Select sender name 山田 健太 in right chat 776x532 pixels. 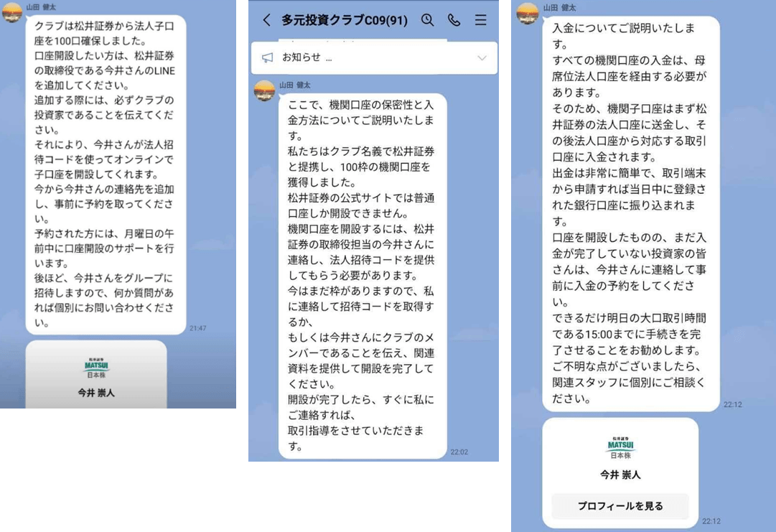pyautogui.click(x=559, y=7)
